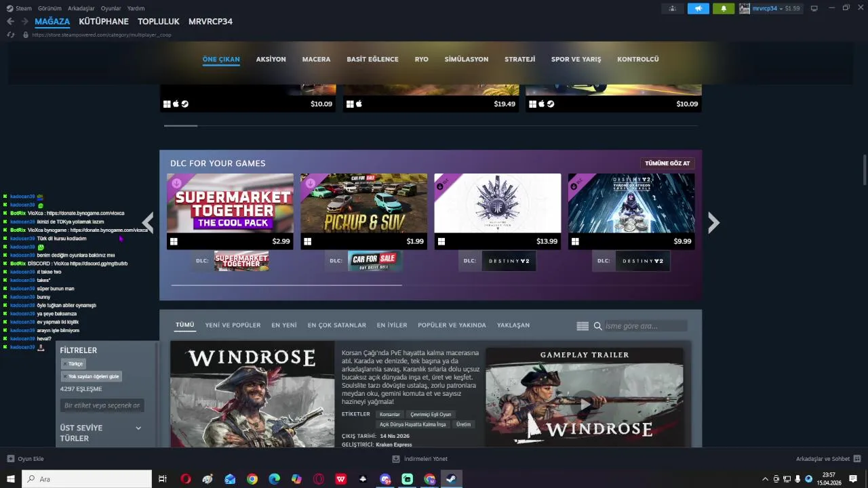Select the SİMÜLASYON category tab

pyautogui.click(x=467, y=59)
